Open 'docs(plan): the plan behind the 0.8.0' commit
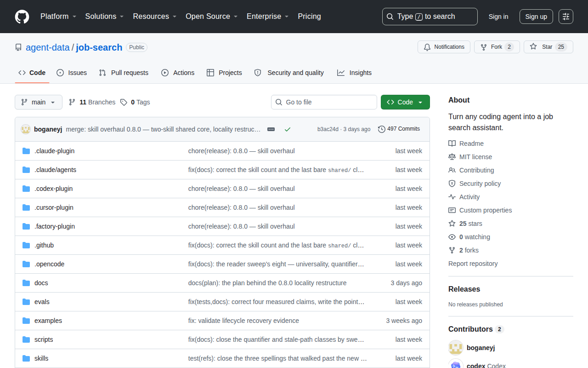588x368 pixels. coord(267,283)
